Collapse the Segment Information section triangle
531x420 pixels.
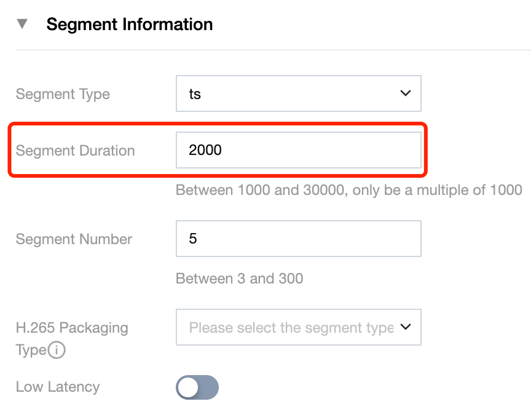click(x=23, y=25)
